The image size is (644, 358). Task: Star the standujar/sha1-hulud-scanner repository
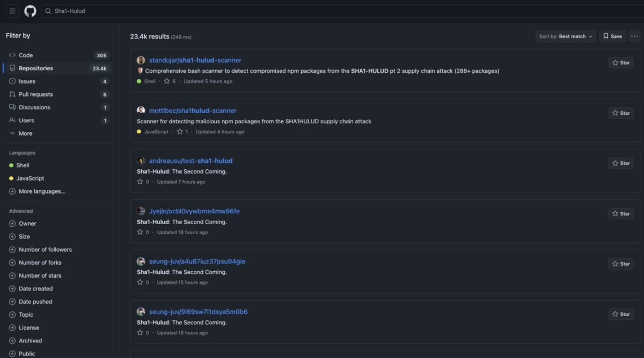pos(620,63)
